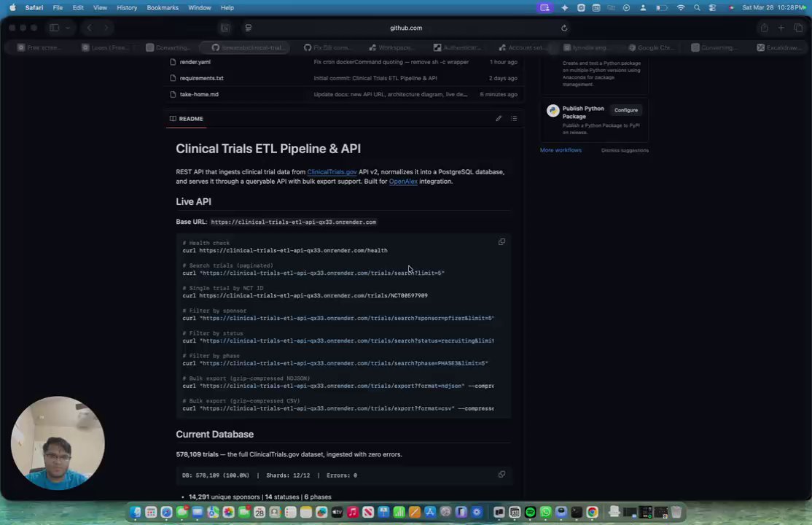812x525 pixels.
Task: Copy the curl commands code block
Action: pyautogui.click(x=501, y=242)
